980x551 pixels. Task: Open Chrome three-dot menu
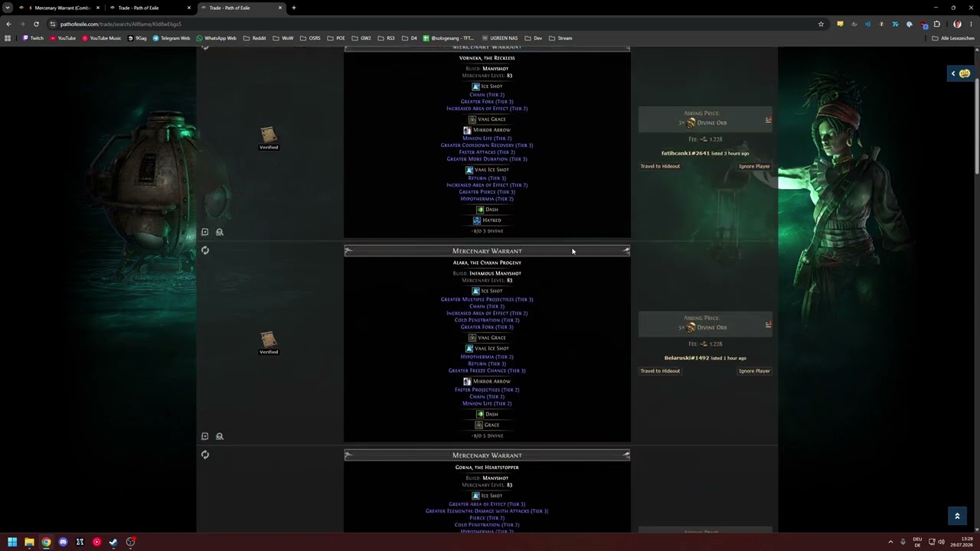[971, 24]
